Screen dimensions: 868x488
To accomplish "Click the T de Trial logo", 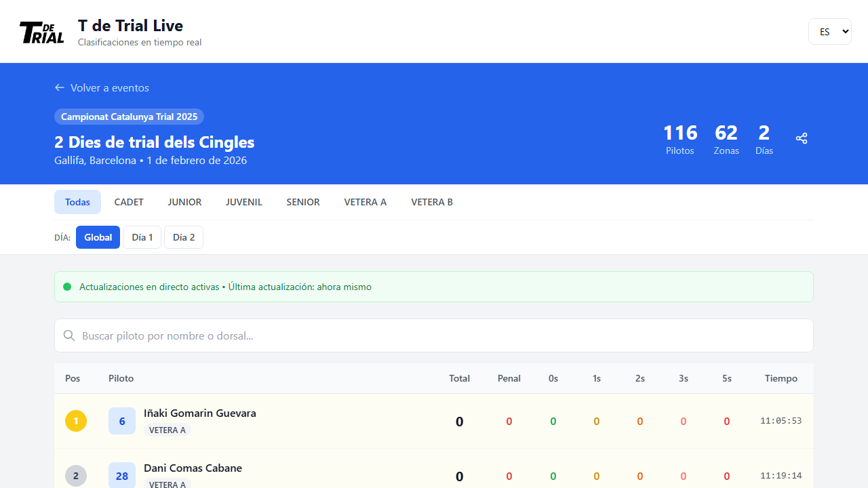I will [42, 32].
